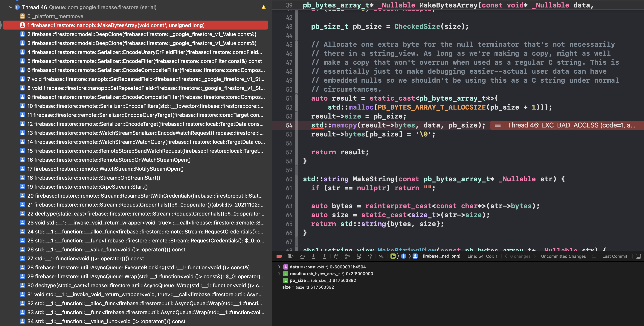Click the purple A icon of data variable
This screenshot has width=644, height=326.
pos(286,267)
